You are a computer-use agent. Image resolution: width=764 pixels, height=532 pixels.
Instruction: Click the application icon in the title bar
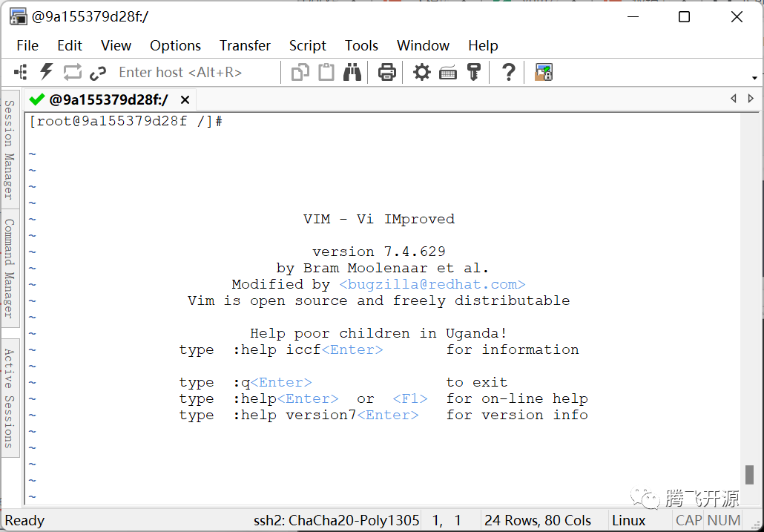click(x=18, y=16)
